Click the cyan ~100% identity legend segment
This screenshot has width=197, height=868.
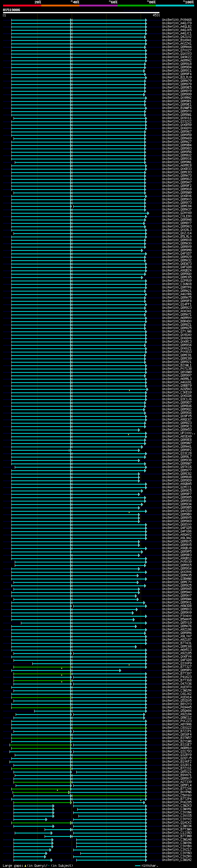tap(175, 6)
